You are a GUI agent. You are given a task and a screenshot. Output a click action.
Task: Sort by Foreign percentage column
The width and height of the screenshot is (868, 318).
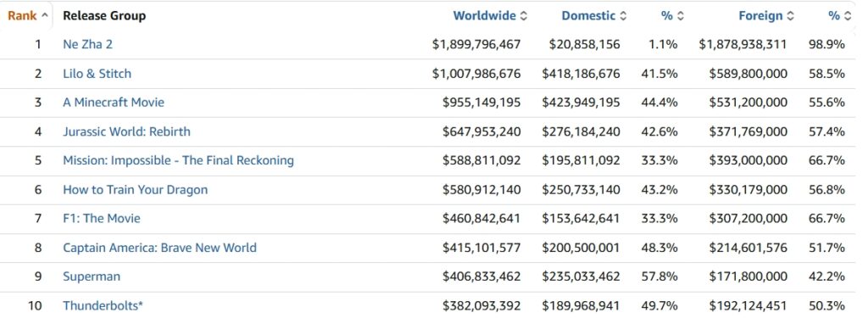(839, 16)
